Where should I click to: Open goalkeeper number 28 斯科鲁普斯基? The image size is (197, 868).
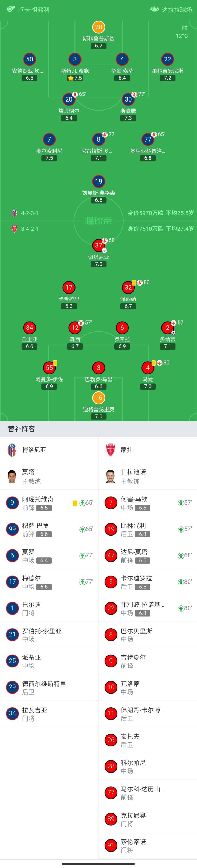(x=99, y=27)
